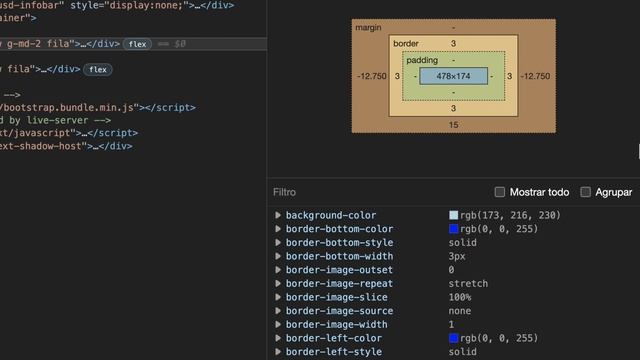Open the background-color light blue swatch
This screenshot has height=360, width=640.
click(453, 215)
